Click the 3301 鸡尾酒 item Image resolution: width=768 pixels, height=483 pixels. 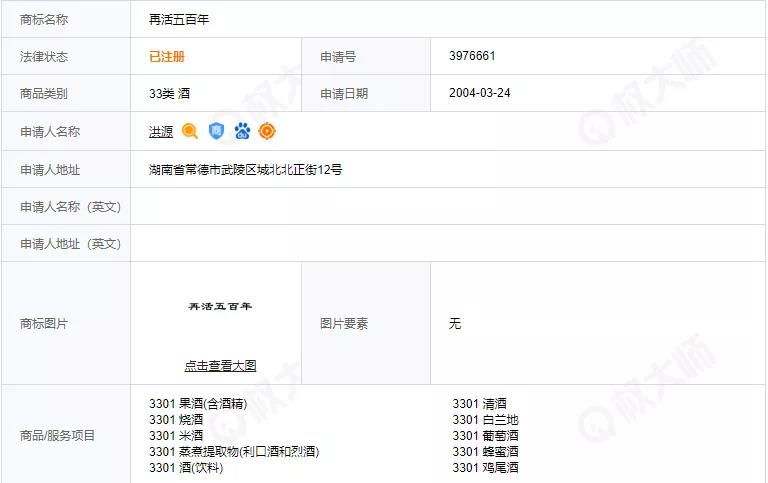(x=485, y=467)
